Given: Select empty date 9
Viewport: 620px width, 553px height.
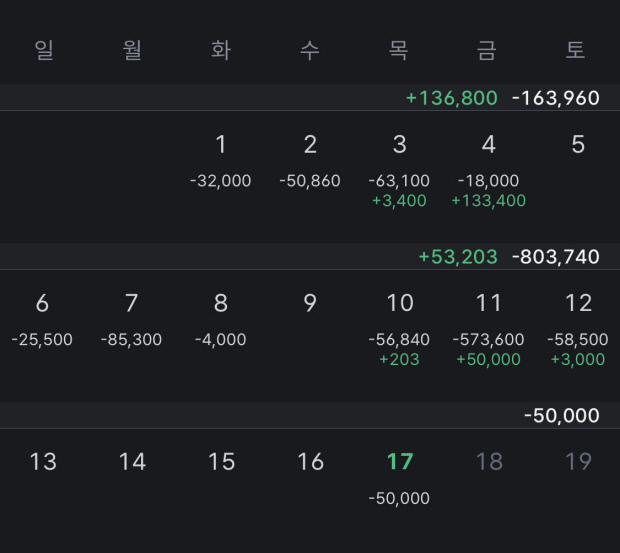Looking at the screenshot, I should (x=310, y=304).
